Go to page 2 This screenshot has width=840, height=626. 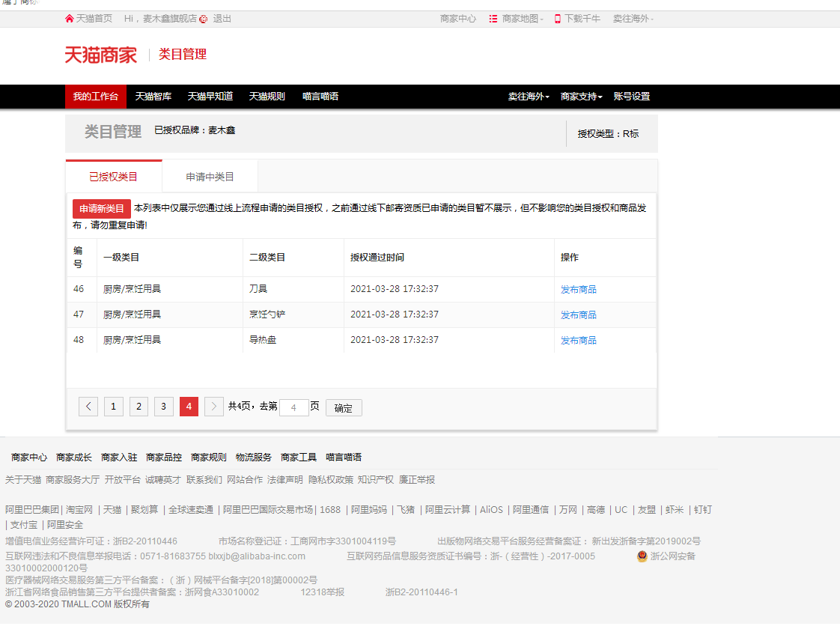[x=139, y=407]
